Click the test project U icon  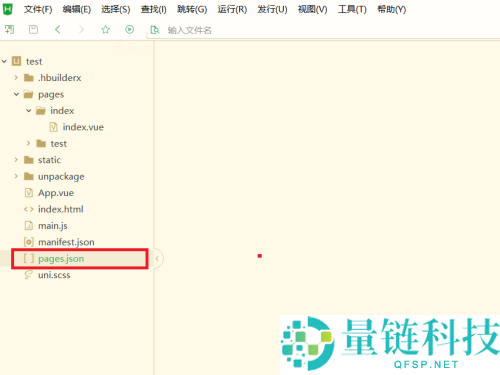16,61
